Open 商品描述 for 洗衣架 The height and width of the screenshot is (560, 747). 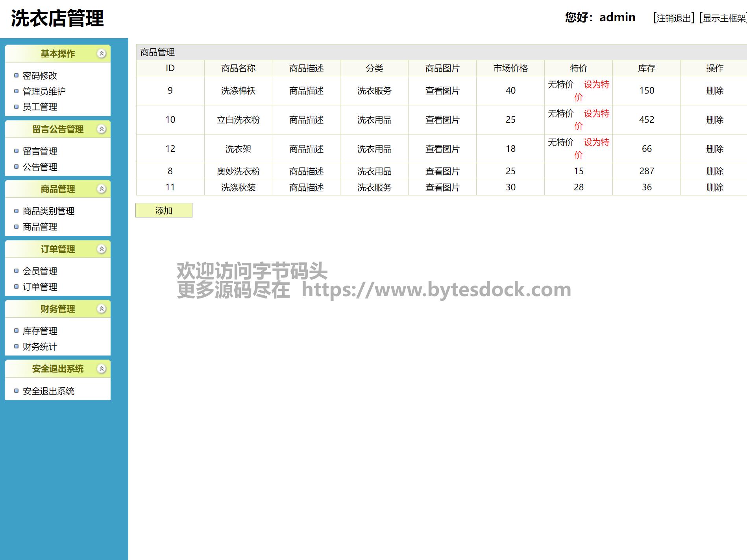tap(306, 149)
